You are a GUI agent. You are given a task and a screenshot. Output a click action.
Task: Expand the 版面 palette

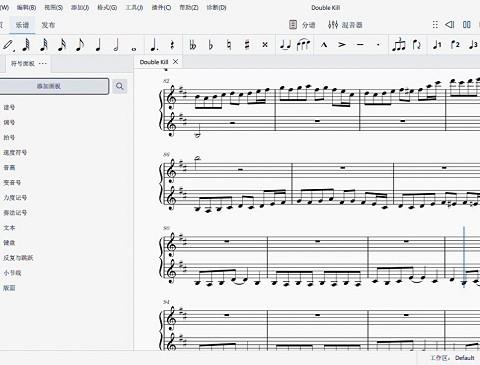tap(9, 288)
